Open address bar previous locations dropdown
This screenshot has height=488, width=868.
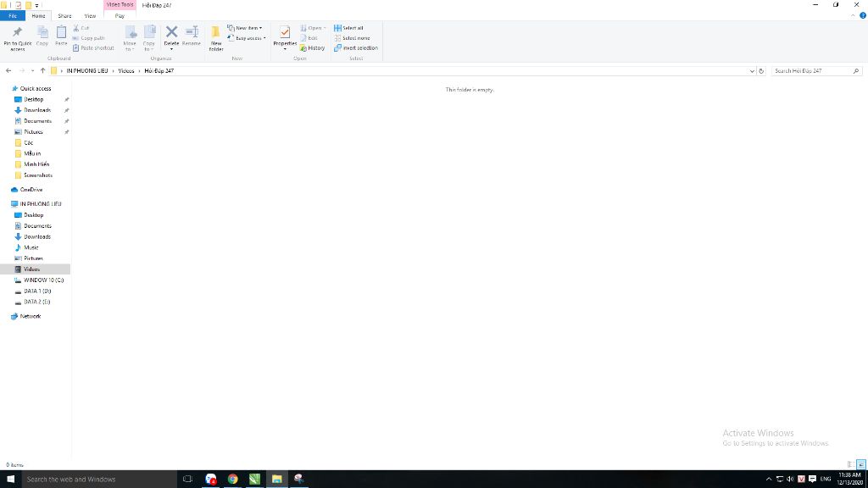click(752, 71)
